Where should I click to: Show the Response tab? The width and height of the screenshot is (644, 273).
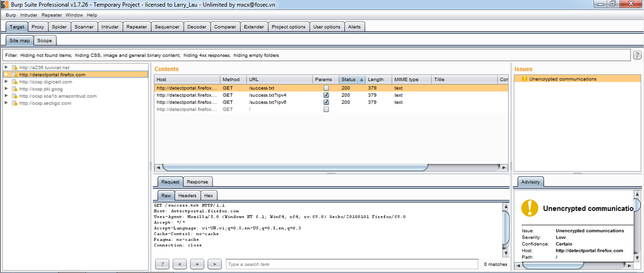197,182
